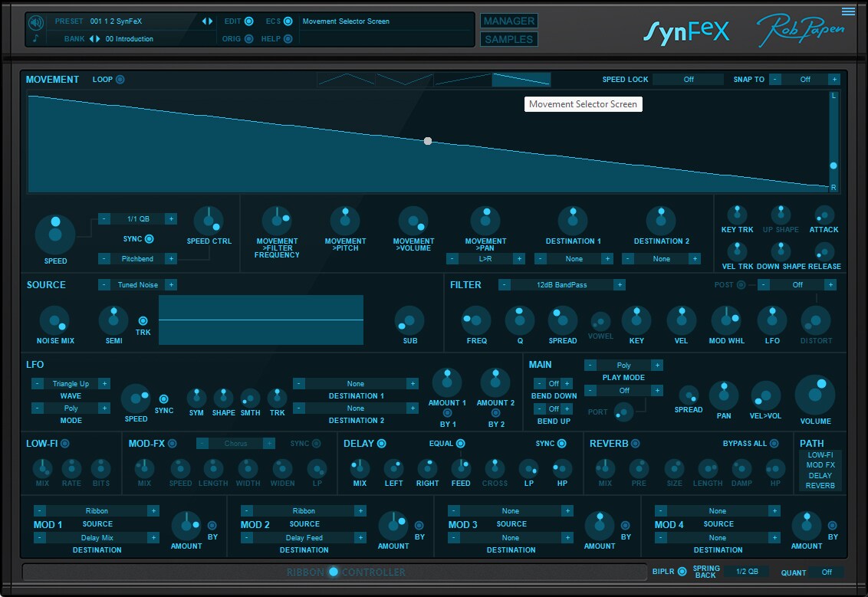The width and height of the screenshot is (868, 597).
Task: Click the main PAN knob
Action: point(724,395)
